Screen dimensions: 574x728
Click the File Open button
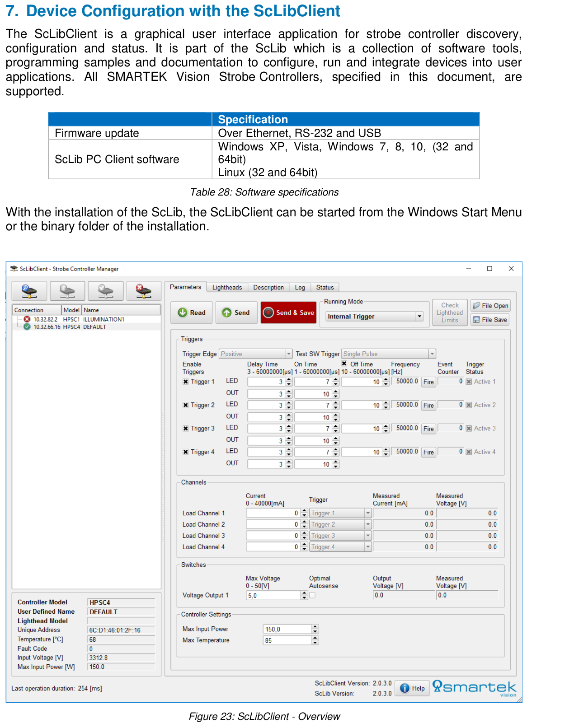pyautogui.click(x=490, y=306)
